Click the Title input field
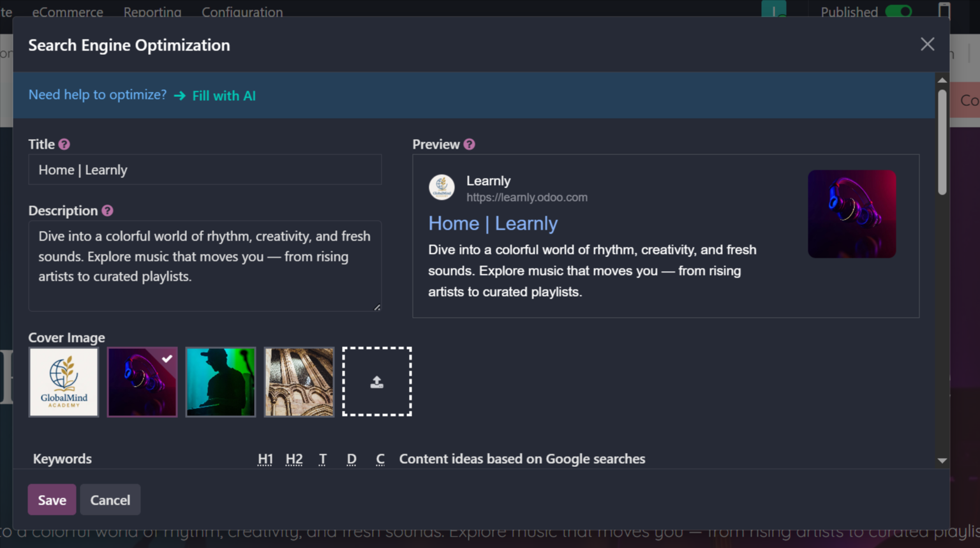This screenshot has width=980, height=548. pyautogui.click(x=205, y=170)
